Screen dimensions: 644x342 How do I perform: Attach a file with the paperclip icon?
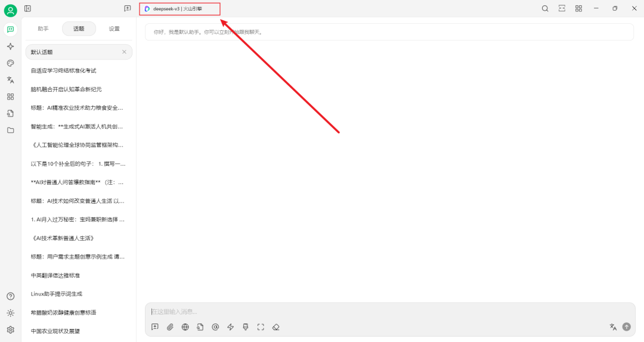[170, 327]
